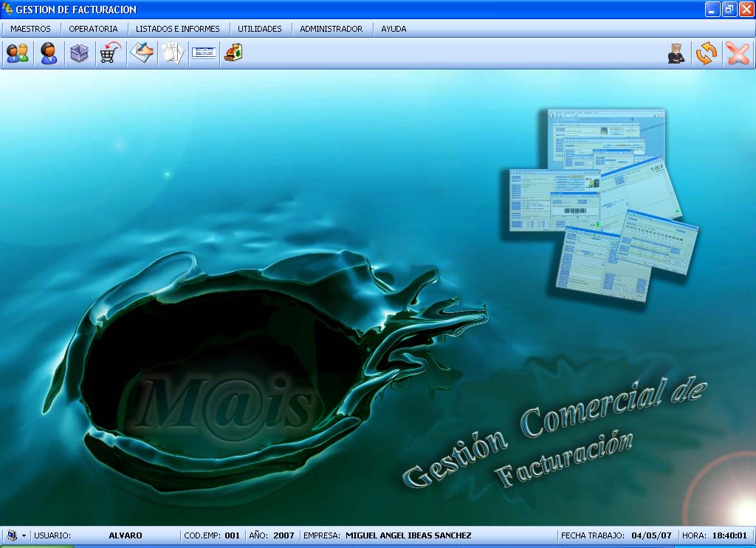Restore down the Gestion de Facturacion window
756x548 pixels.
[x=729, y=9]
